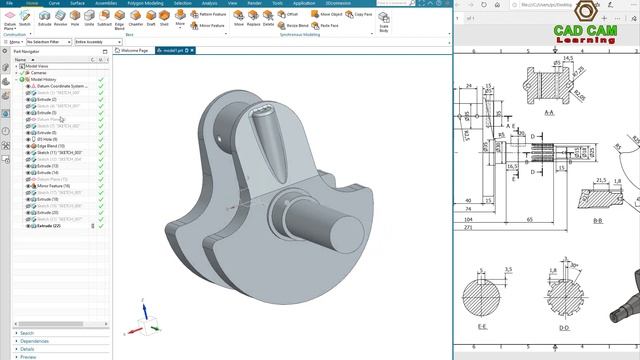The image size is (640, 360).
Task: Click the Datum Plane icon
Action: click(10, 20)
